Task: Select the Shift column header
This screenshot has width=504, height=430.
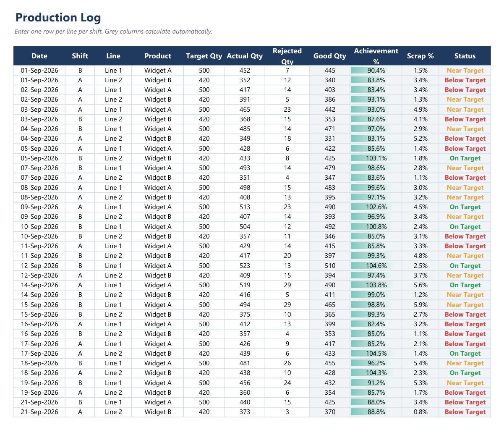Action: (x=80, y=56)
